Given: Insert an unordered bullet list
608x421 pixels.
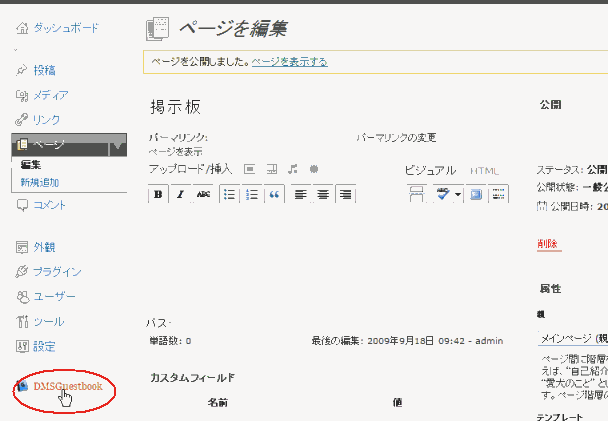Looking at the screenshot, I should pos(230,194).
